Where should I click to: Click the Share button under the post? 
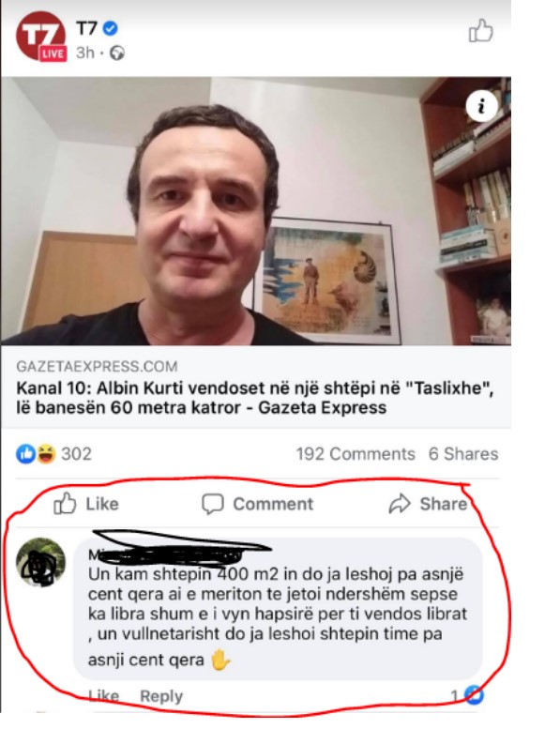[x=428, y=504]
